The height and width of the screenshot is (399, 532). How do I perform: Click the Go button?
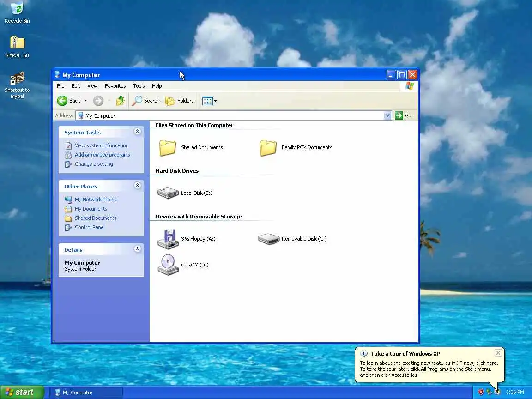[x=403, y=115]
